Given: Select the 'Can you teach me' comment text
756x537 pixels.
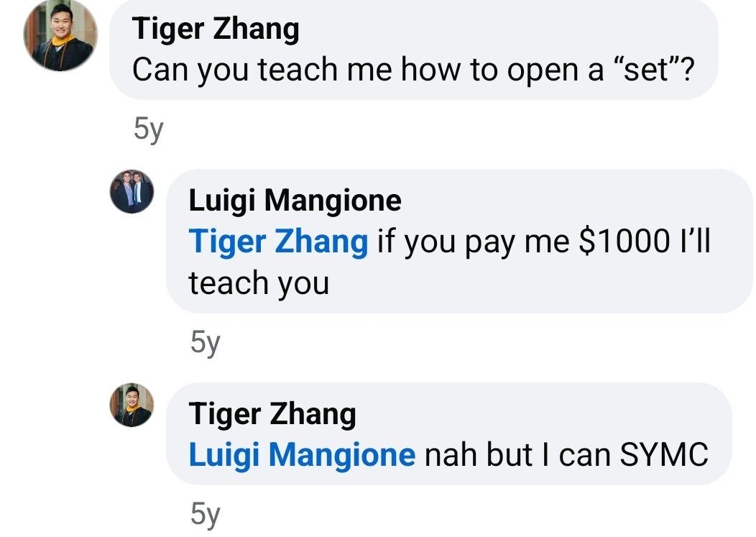Looking at the screenshot, I should coord(413,70).
